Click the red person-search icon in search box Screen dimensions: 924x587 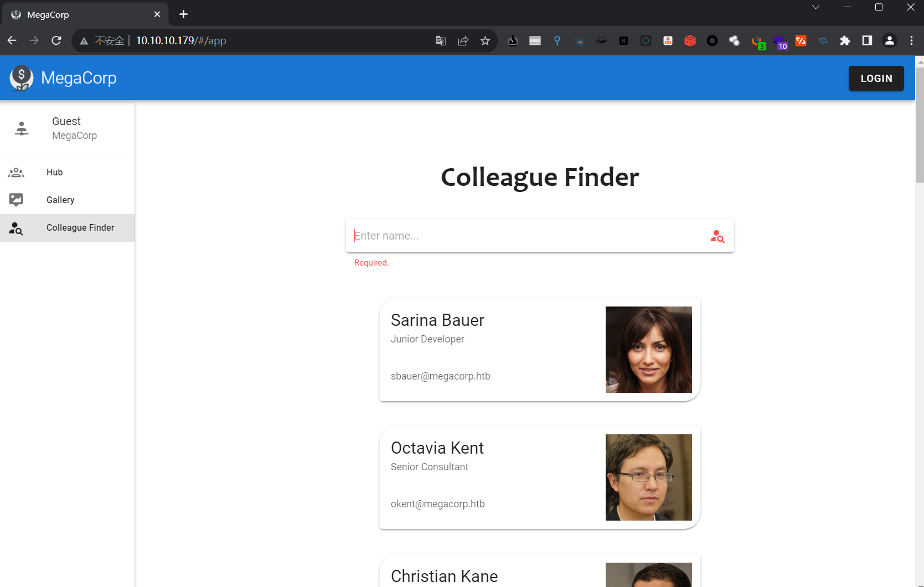(717, 236)
